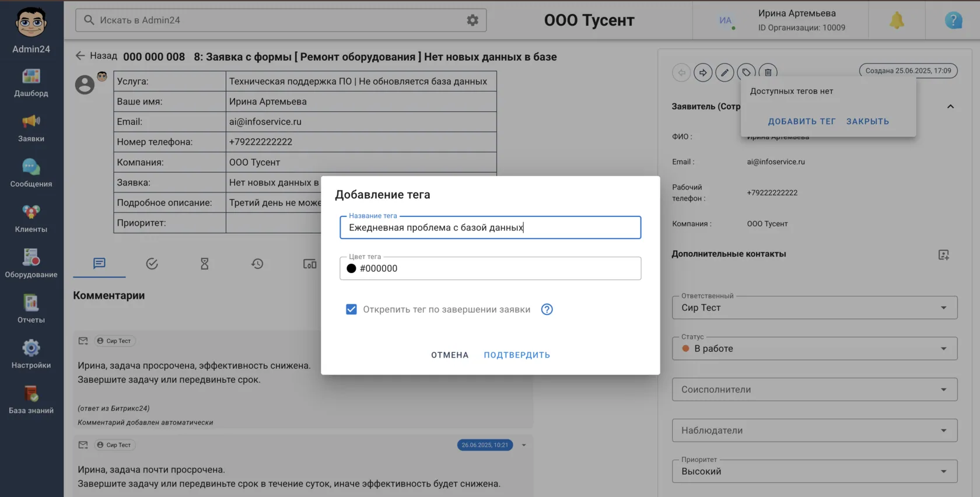Go to next ticket arrow icon
Image resolution: width=980 pixels, height=497 pixels.
tap(703, 72)
